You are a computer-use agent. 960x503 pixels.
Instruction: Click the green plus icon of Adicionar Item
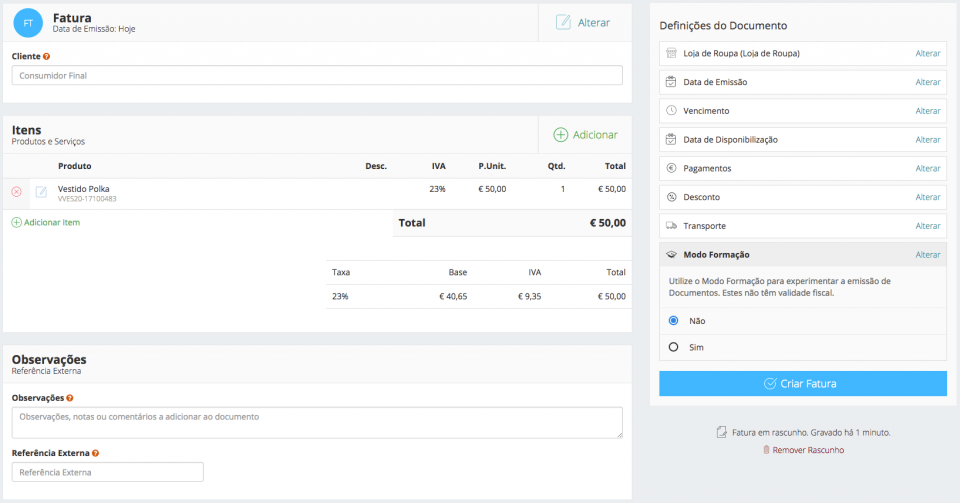(x=16, y=222)
